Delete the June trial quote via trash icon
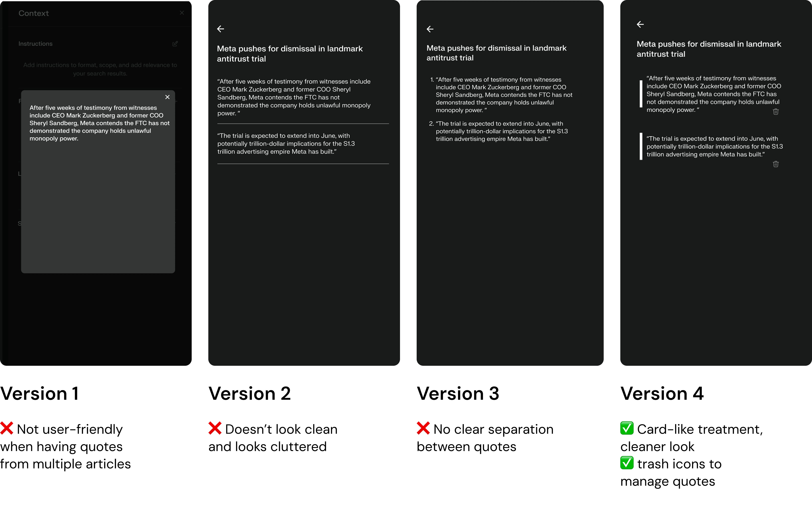This screenshot has width=812, height=513. tap(776, 164)
